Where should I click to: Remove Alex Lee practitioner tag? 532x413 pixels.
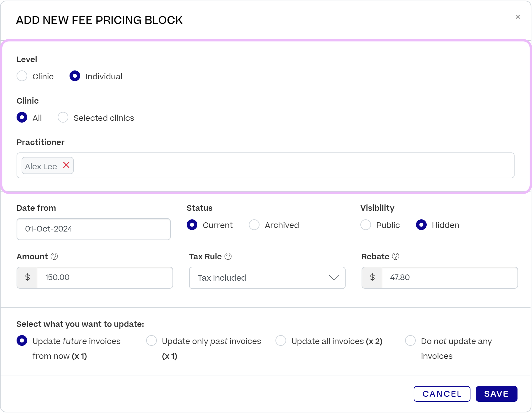click(66, 165)
